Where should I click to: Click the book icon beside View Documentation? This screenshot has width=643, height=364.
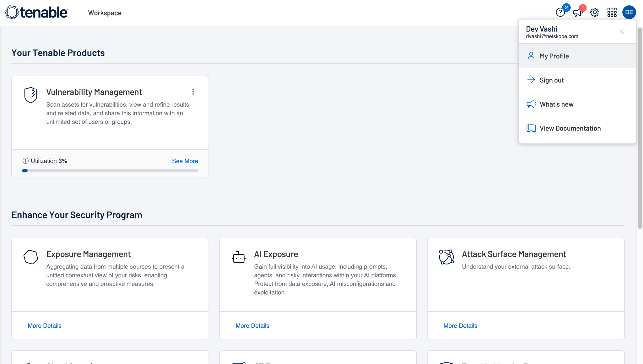pos(531,128)
